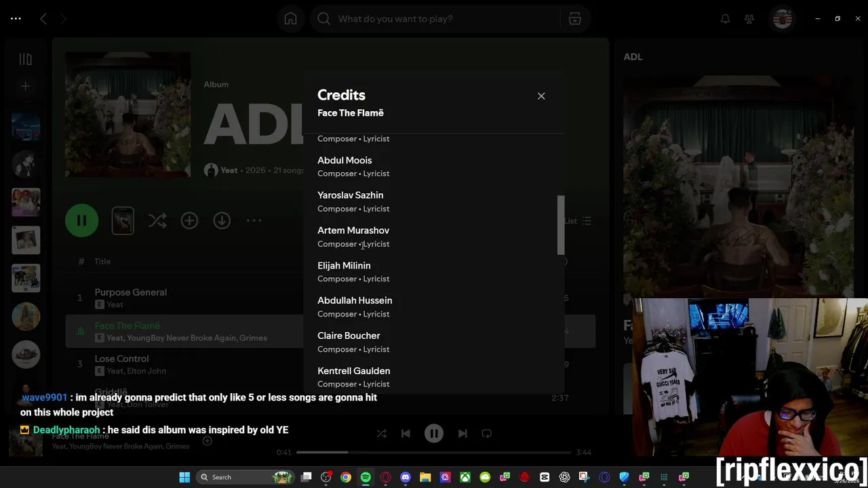Open ChatGPT from the taskbar
This screenshot has height=488, width=868.
(564, 477)
